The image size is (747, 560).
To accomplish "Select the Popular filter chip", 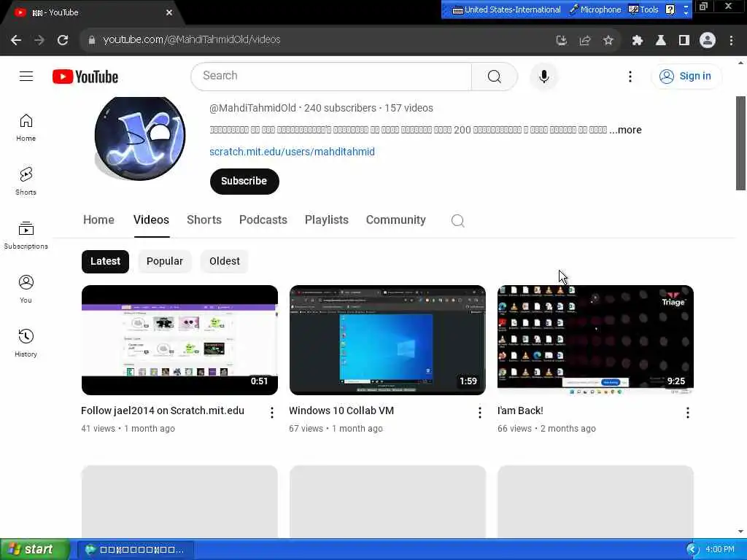I will pos(164,262).
